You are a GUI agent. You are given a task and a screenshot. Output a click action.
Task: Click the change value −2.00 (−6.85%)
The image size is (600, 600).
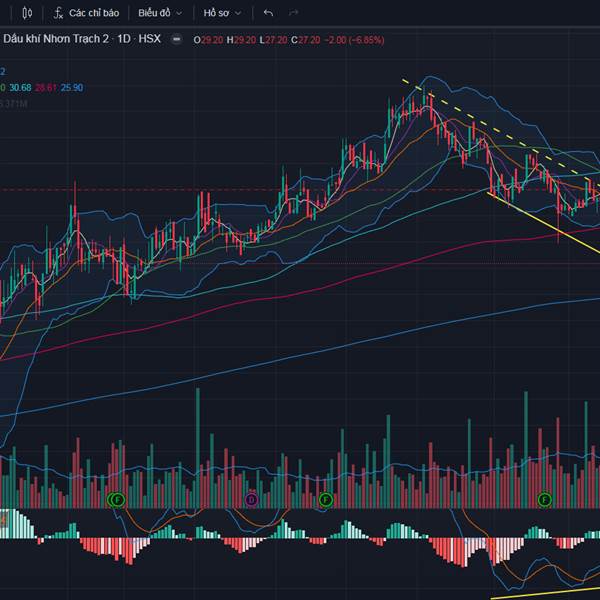[354, 40]
